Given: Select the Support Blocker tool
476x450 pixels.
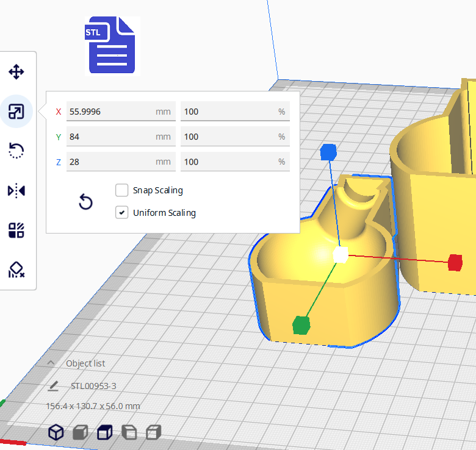Looking at the screenshot, I should 16,269.
